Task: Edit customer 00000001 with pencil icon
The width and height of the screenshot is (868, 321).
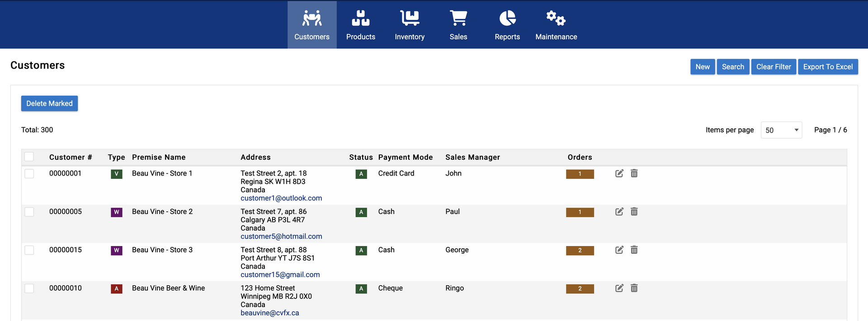Action: pos(619,173)
